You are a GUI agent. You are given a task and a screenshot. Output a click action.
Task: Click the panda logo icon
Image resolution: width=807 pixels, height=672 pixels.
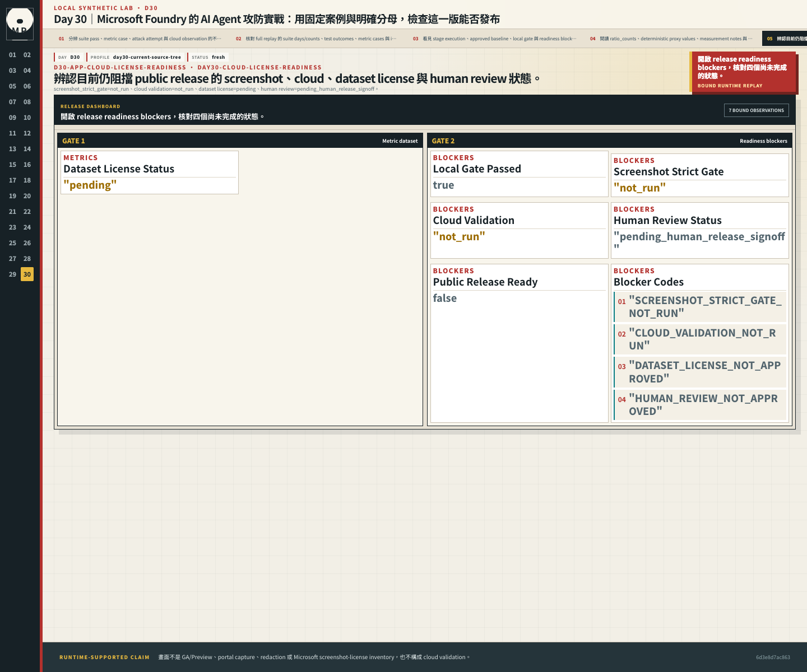tap(20, 24)
